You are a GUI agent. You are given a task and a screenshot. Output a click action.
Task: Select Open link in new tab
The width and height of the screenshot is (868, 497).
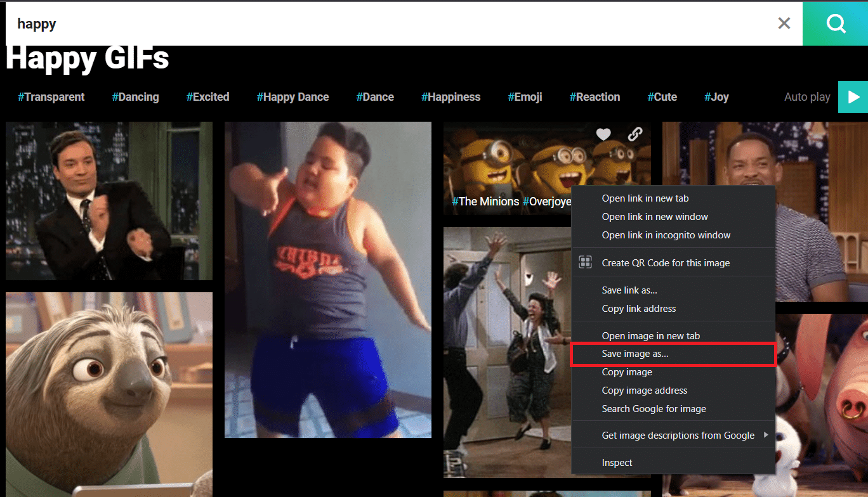(645, 198)
